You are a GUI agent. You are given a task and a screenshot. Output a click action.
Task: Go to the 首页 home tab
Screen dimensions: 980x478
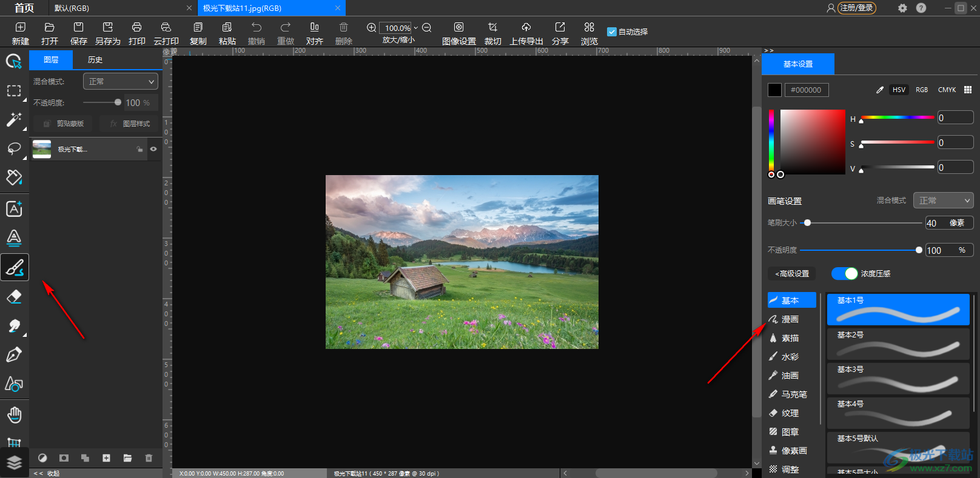click(24, 8)
